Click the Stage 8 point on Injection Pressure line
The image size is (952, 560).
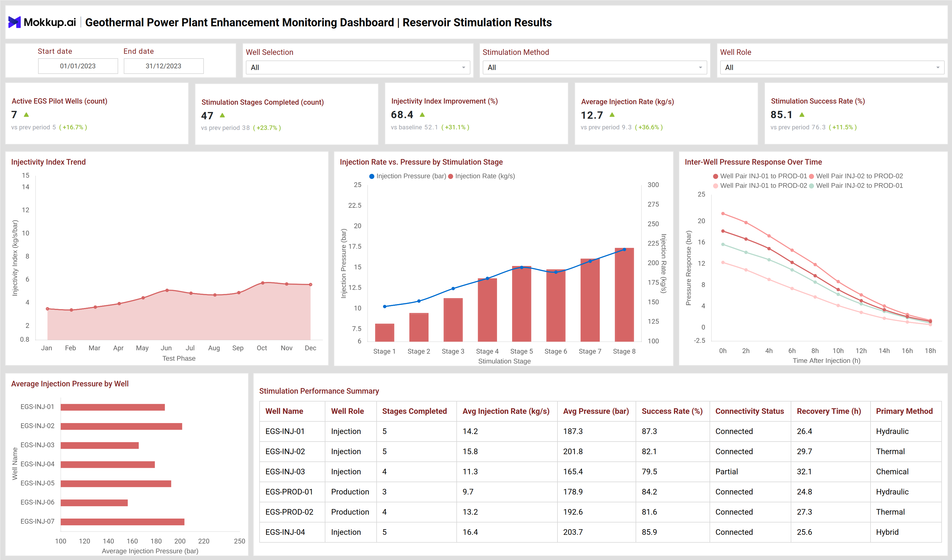click(624, 249)
